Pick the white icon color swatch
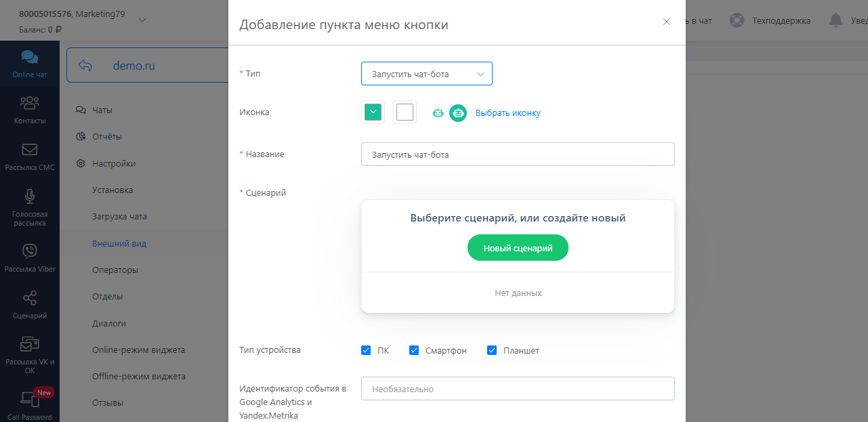The image size is (868, 422). (405, 112)
